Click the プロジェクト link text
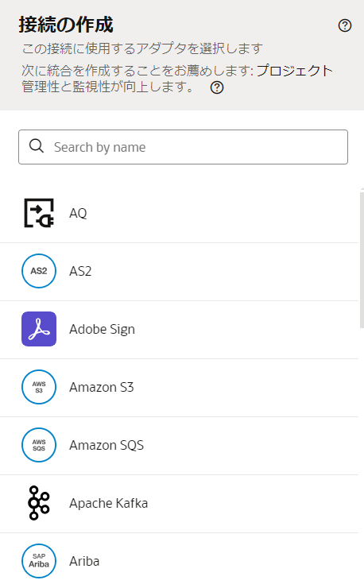The height and width of the screenshot is (588, 364). tap(294, 70)
